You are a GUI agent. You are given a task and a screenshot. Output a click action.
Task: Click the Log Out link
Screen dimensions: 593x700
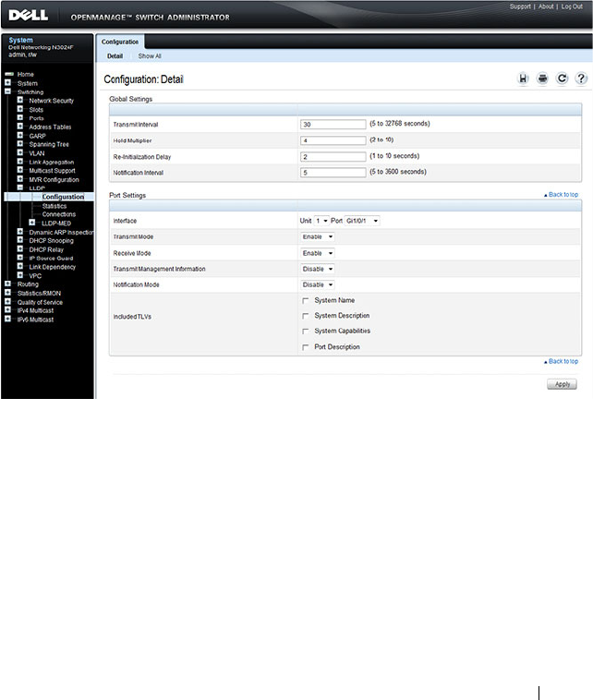572,6
